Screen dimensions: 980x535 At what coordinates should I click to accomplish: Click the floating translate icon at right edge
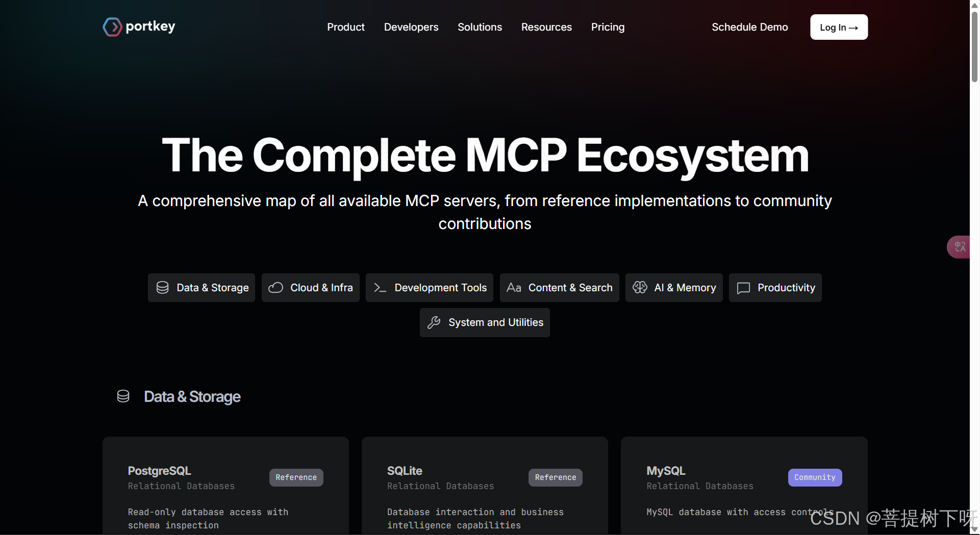pos(960,247)
